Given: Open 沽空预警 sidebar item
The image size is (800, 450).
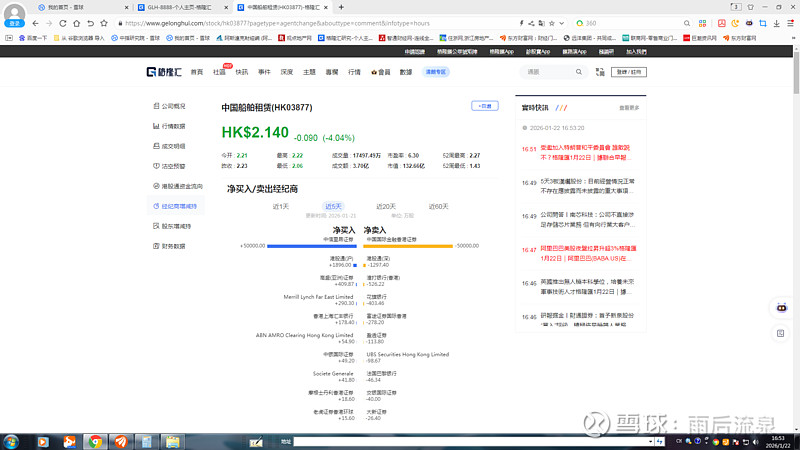Looking at the screenshot, I should coord(173,166).
